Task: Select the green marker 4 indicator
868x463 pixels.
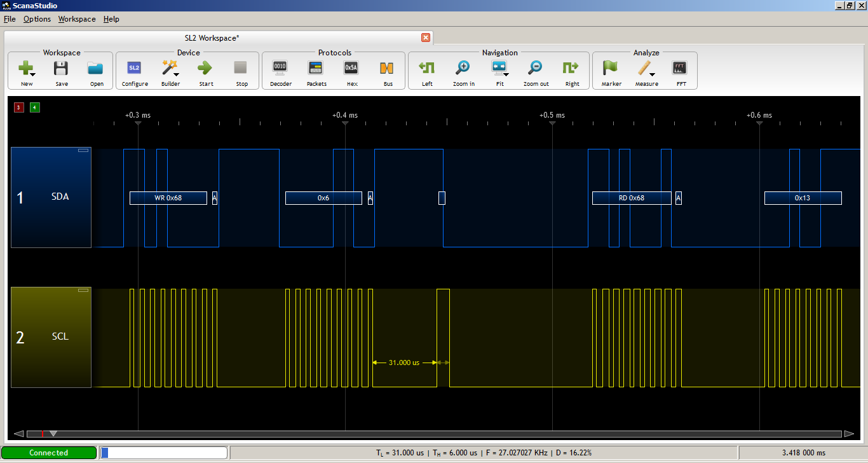Action: pyautogui.click(x=34, y=107)
